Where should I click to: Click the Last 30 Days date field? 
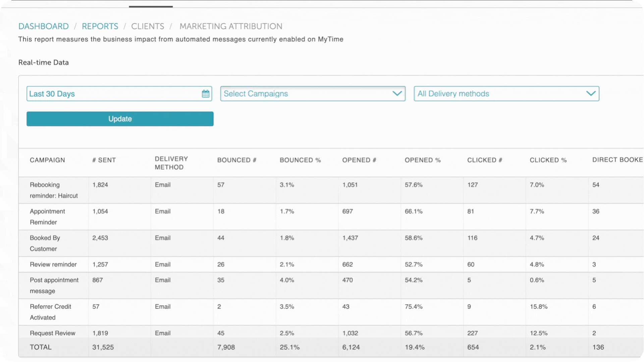coord(119,94)
